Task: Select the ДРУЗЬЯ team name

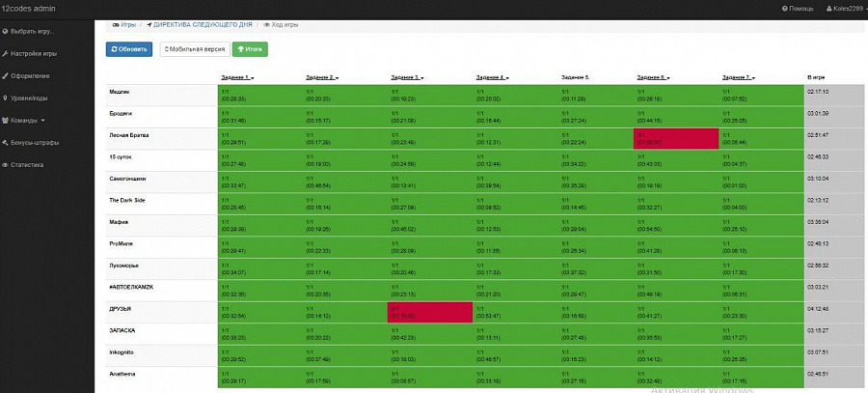Action: coord(121,309)
